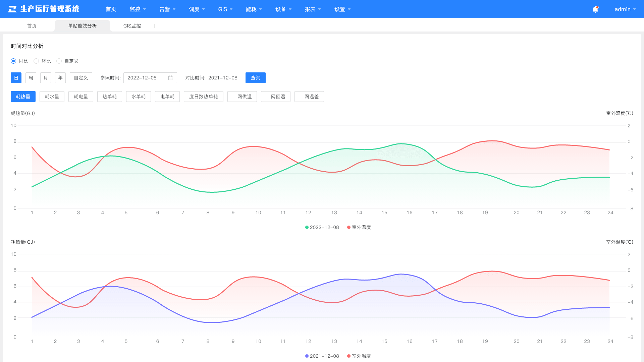644x362 pixels.
Task: Select the 度日数热单耗 metric
Action: tap(204, 97)
